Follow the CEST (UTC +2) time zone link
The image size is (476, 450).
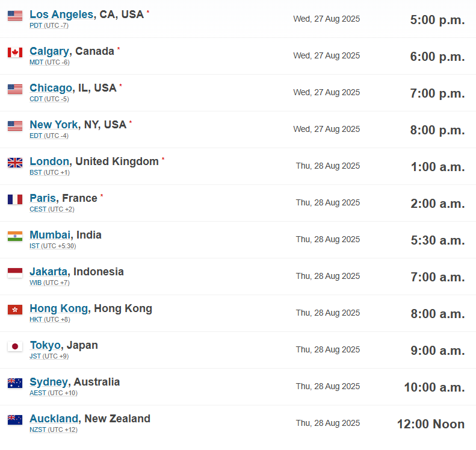52,210
